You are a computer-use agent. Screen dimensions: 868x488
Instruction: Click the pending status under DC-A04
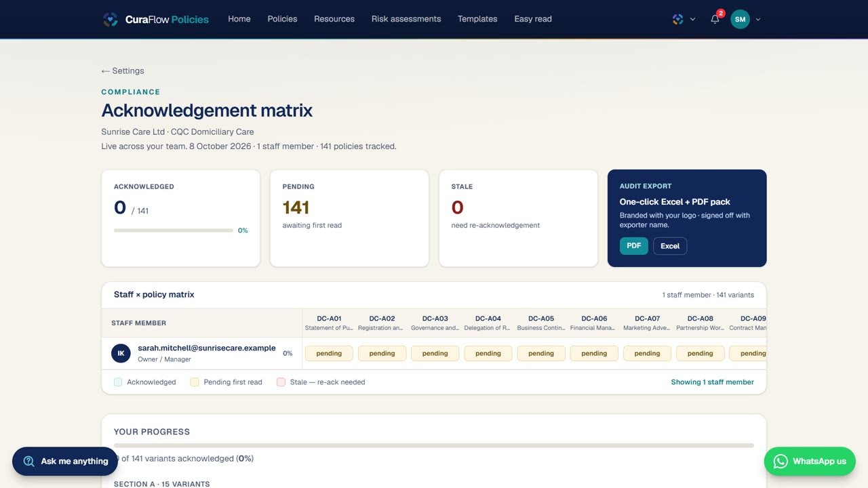click(488, 353)
